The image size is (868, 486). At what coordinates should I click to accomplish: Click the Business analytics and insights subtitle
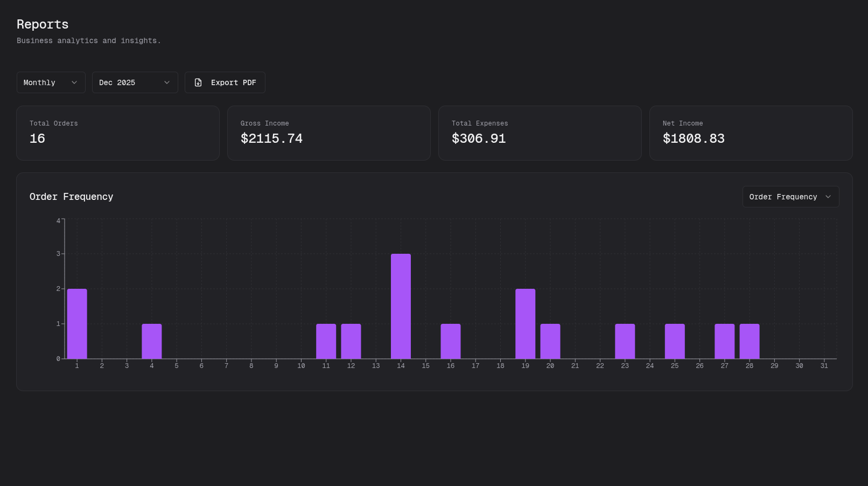(89, 40)
